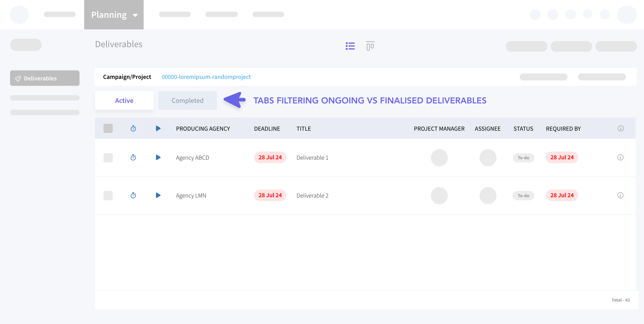Click info icon in table header

point(620,128)
